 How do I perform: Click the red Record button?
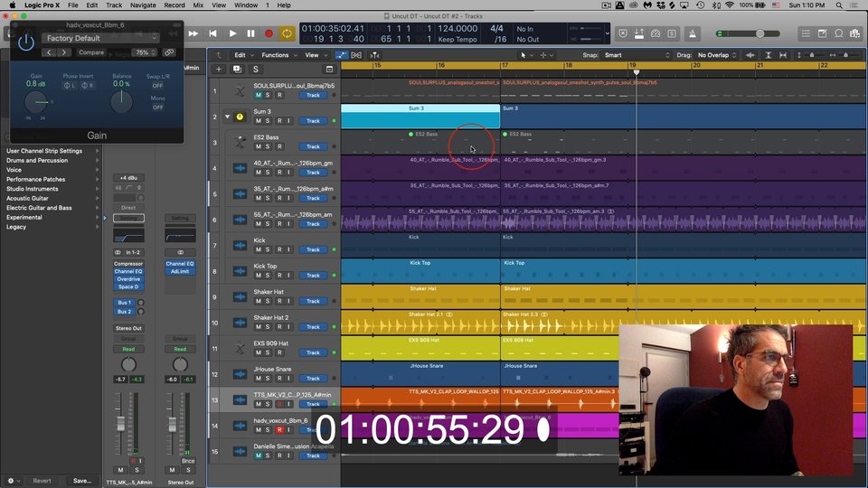pyautogui.click(x=269, y=33)
